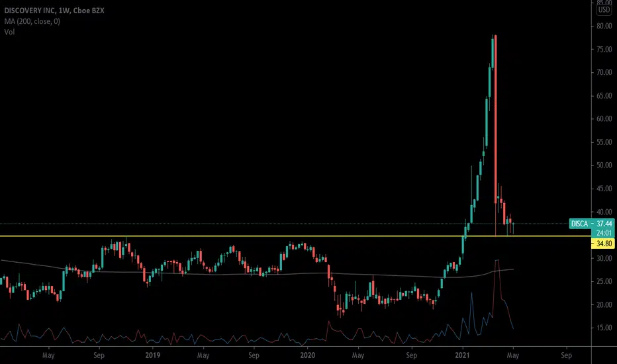This screenshot has width=617, height=364.
Task: Click the 15.00 price axis label
Action: tap(604, 328)
